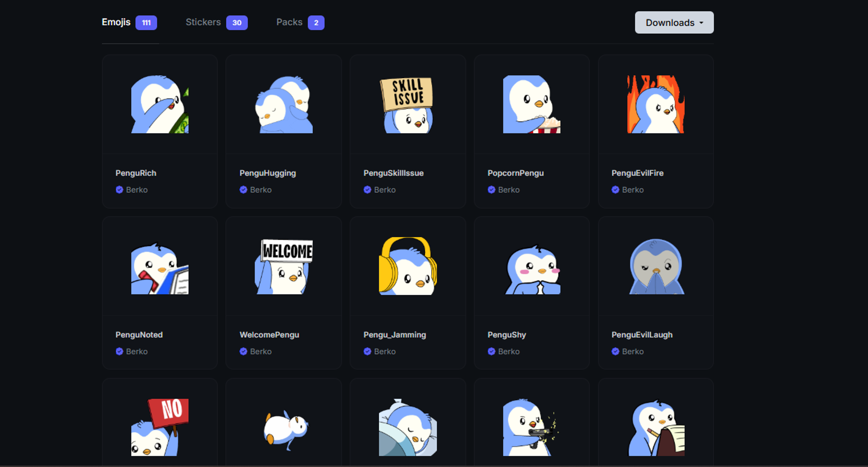Open the PenguHugging title link
The width and height of the screenshot is (868, 467).
click(268, 173)
